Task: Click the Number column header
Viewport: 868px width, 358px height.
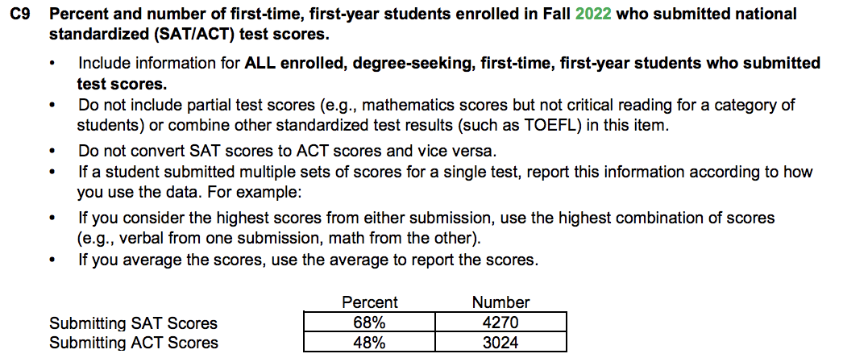Action: click(500, 302)
